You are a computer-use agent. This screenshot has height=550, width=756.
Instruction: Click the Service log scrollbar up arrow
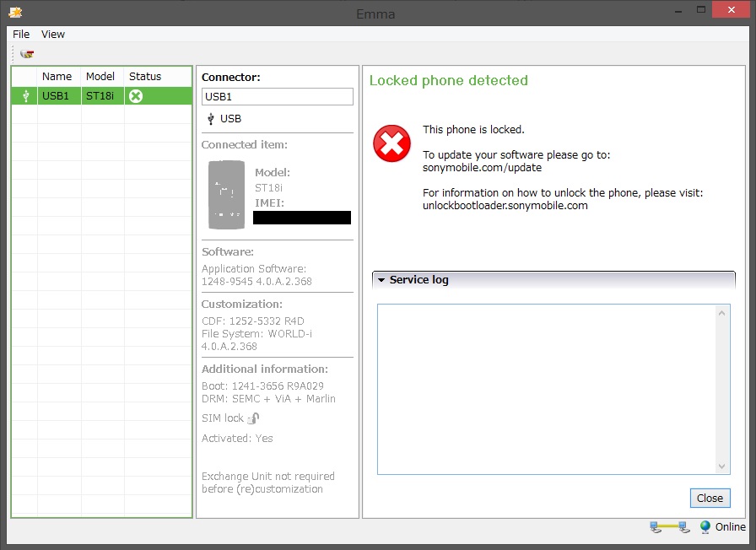tap(722, 311)
